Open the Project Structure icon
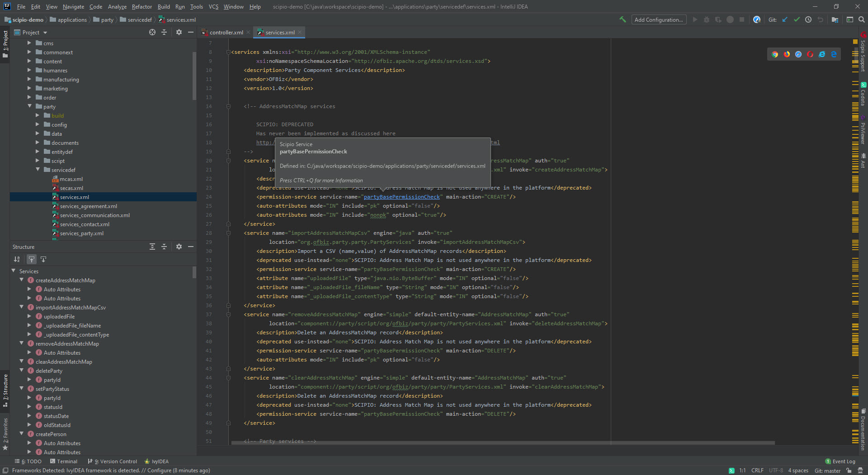This screenshot has height=475, width=868. click(x=835, y=19)
